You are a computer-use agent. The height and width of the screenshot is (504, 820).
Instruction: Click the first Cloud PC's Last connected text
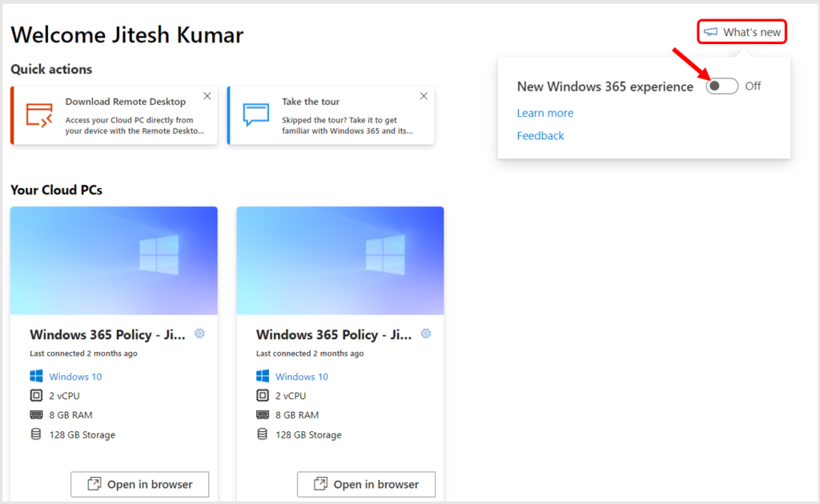(83, 354)
